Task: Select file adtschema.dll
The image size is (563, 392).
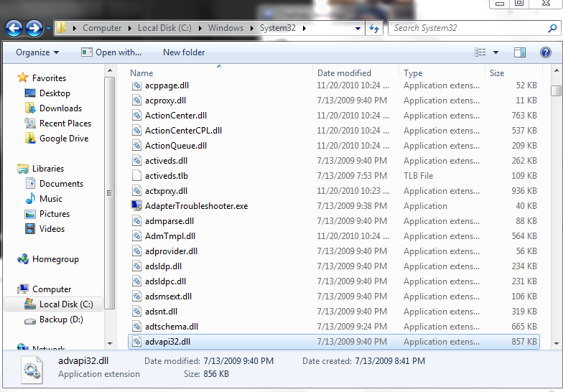Action: click(171, 327)
